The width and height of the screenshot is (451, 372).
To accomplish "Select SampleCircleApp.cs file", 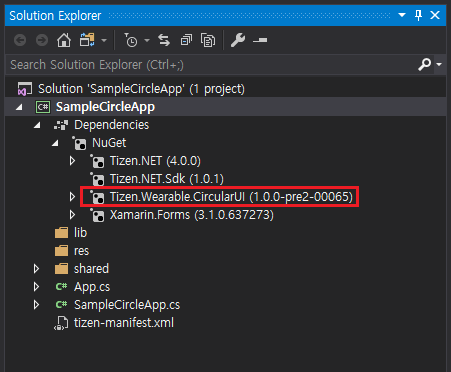I will point(127,305).
